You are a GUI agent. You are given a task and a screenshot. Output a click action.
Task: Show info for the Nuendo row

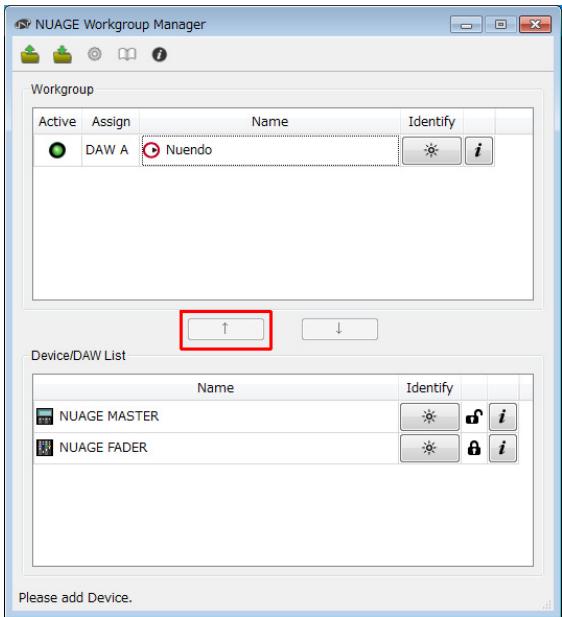tap(479, 150)
